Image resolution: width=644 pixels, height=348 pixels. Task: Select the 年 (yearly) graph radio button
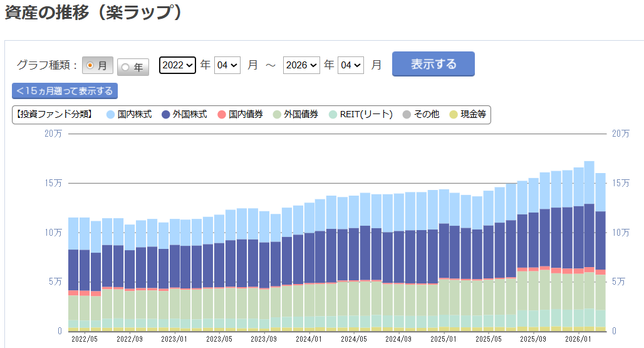(x=133, y=66)
